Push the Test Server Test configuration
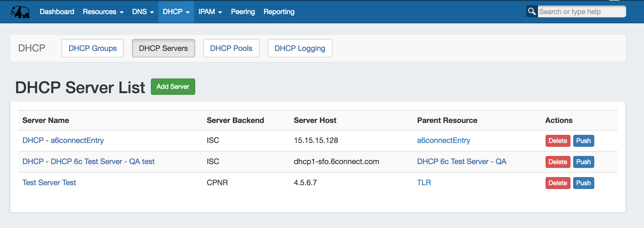This screenshot has width=644, height=228. (583, 183)
